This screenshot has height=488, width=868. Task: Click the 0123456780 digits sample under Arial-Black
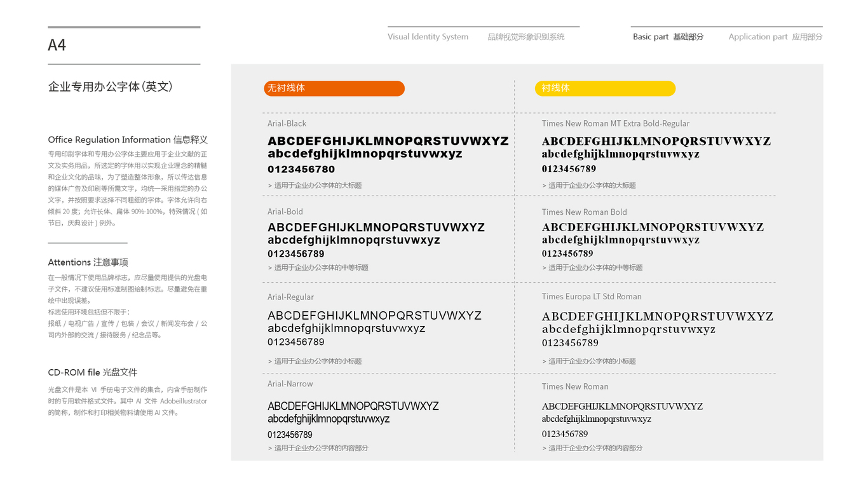301,169
